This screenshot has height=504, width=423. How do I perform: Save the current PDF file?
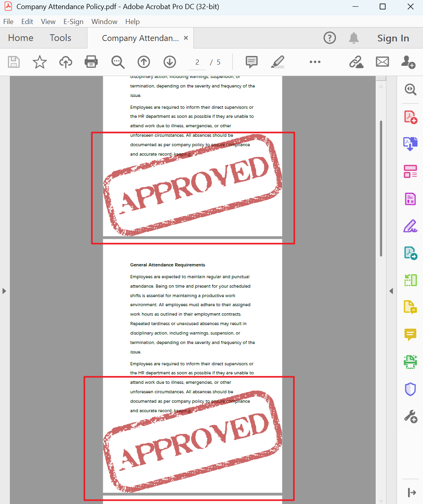[14, 62]
